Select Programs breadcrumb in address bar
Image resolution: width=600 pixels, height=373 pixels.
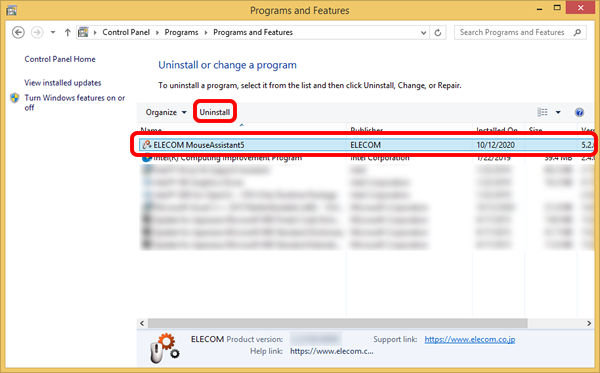[x=181, y=33]
